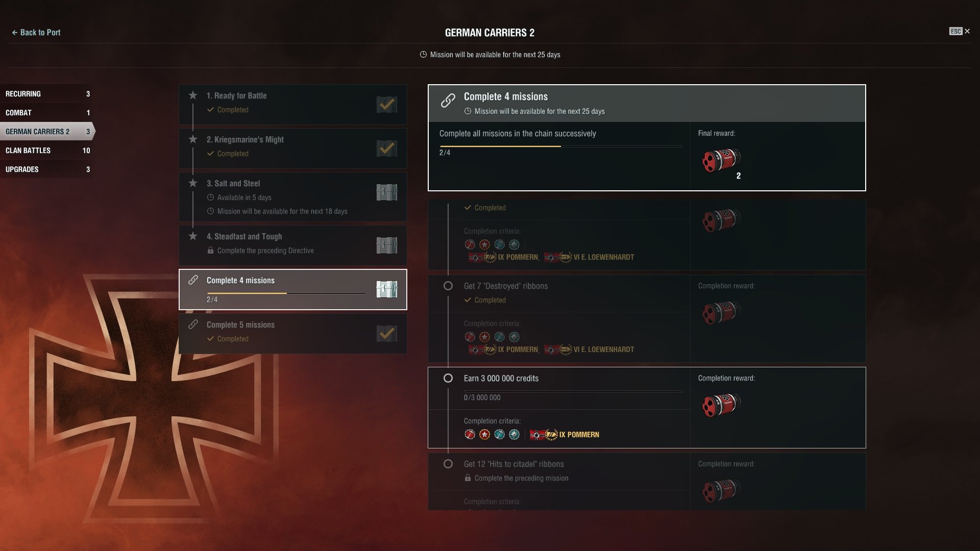Image resolution: width=980 pixels, height=551 pixels.
Task: Click the final reward signal flare icon
Action: pyautogui.click(x=721, y=161)
